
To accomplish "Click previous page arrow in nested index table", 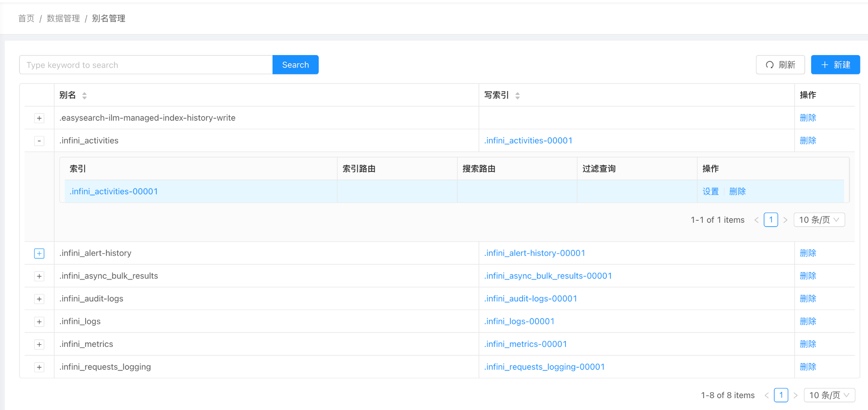I will click(757, 219).
